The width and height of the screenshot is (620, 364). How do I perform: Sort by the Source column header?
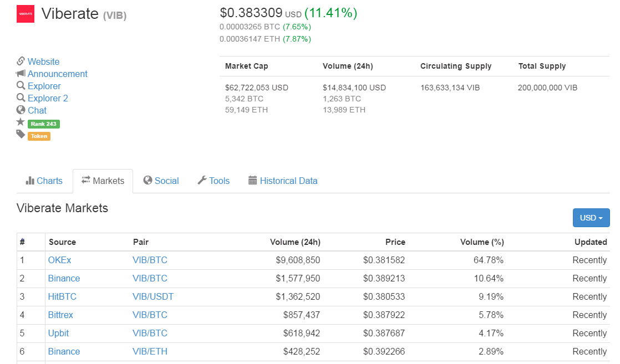coord(63,242)
